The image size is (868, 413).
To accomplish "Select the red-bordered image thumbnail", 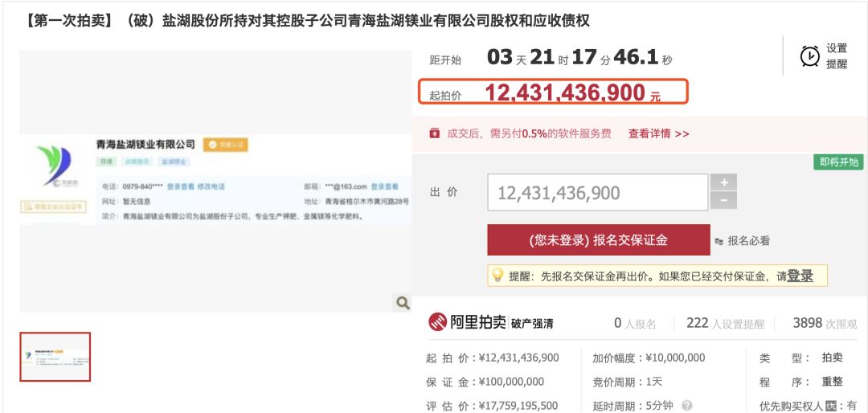I will [55, 357].
